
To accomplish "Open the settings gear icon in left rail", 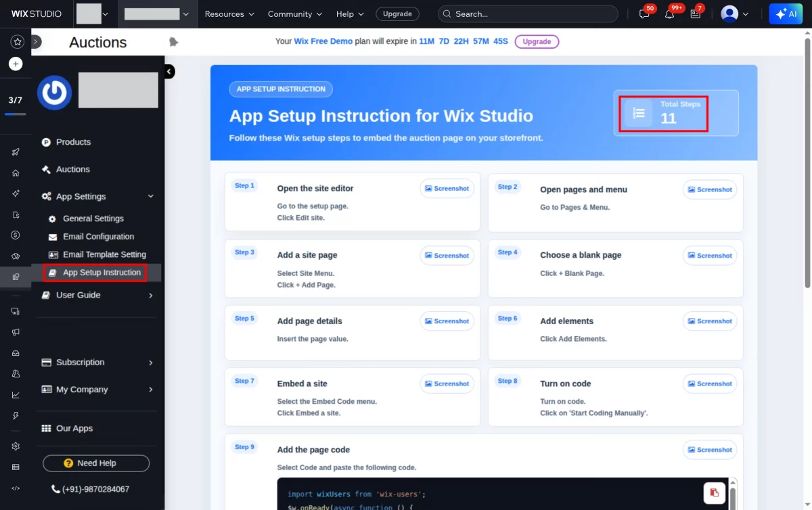I will (16, 446).
